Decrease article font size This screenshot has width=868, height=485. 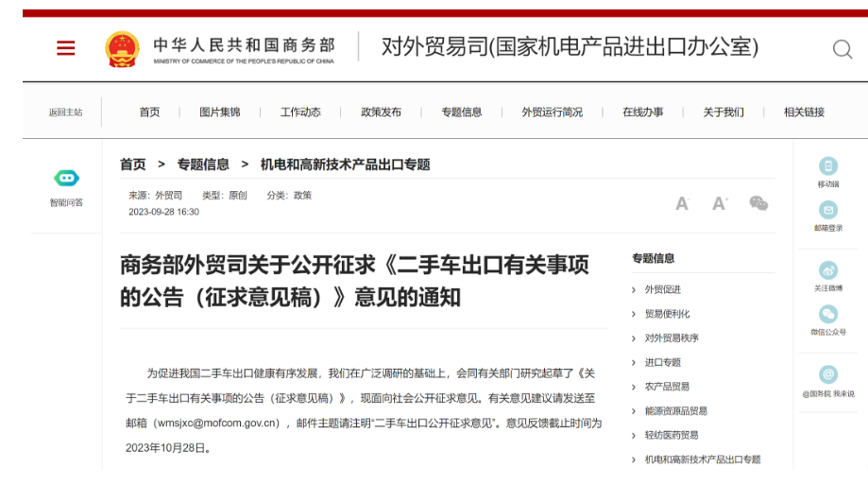coord(682,203)
